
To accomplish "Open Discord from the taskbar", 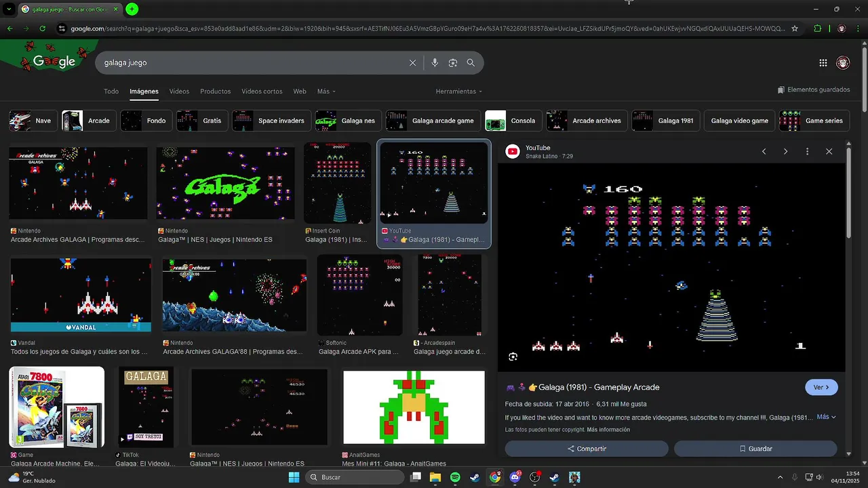I will tap(515, 477).
